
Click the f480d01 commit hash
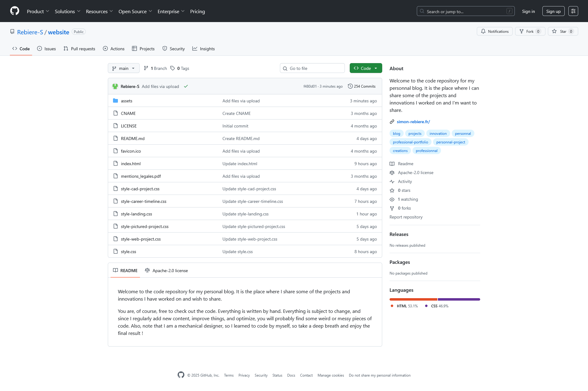tap(310, 86)
